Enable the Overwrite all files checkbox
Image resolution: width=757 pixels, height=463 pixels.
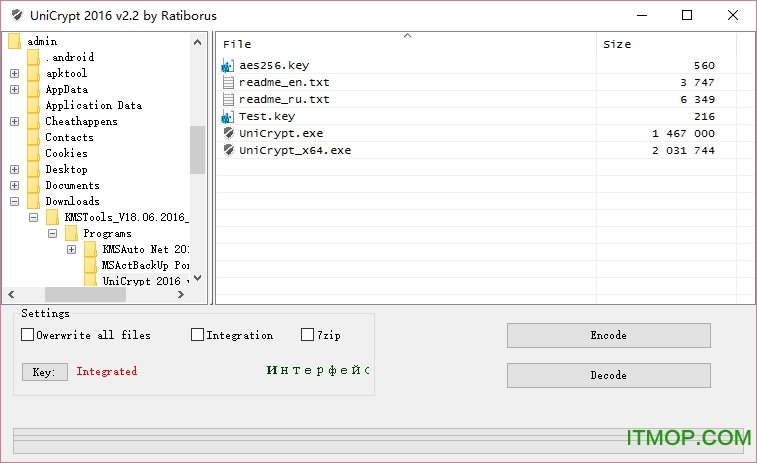click(28, 335)
